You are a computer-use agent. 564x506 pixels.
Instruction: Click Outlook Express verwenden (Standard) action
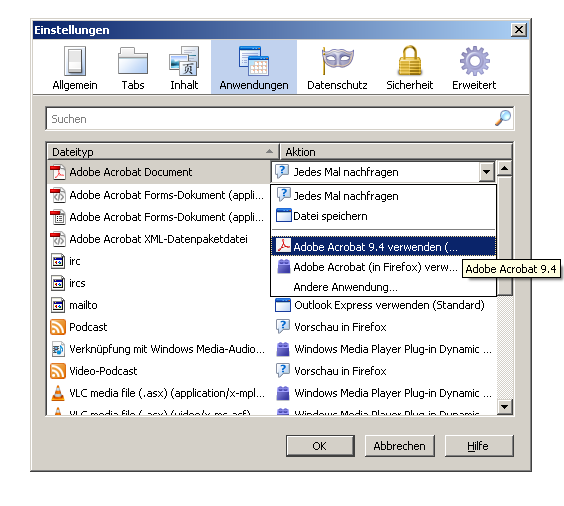tap(389, 305)
